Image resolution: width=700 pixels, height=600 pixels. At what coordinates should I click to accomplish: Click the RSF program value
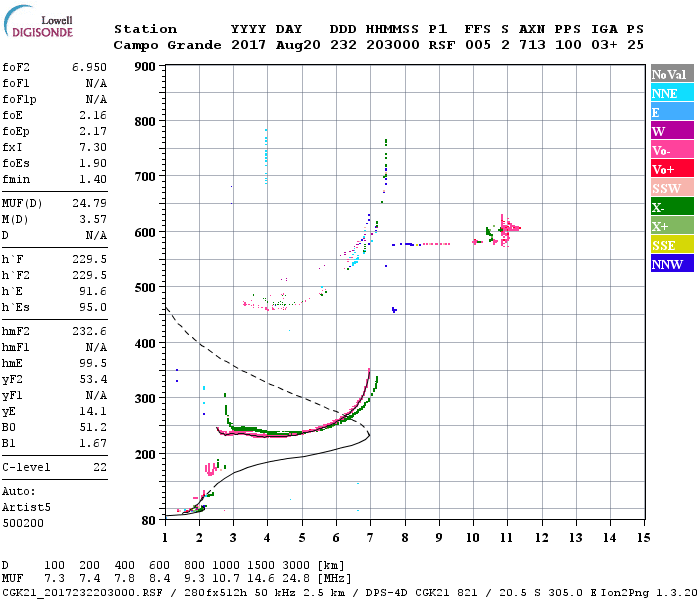pos(442,45)
